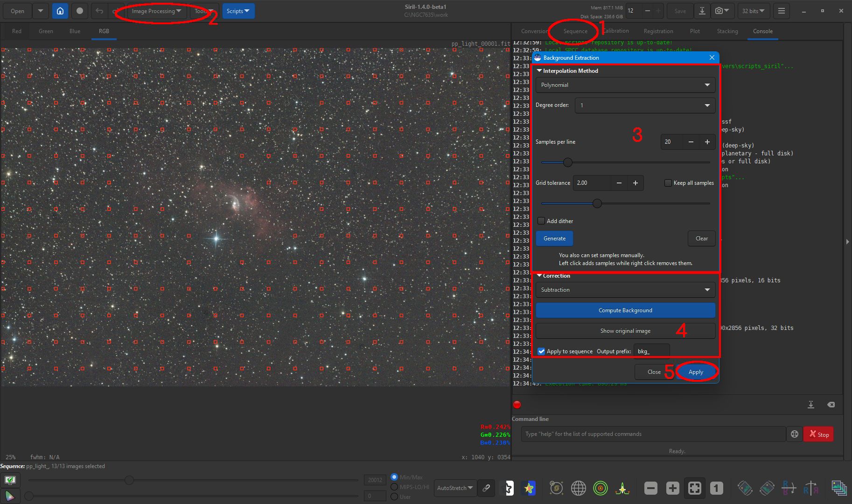Uncheck Apply to sequence
Image resolution: width=852 pixels, height=504 pixels.
541,351
